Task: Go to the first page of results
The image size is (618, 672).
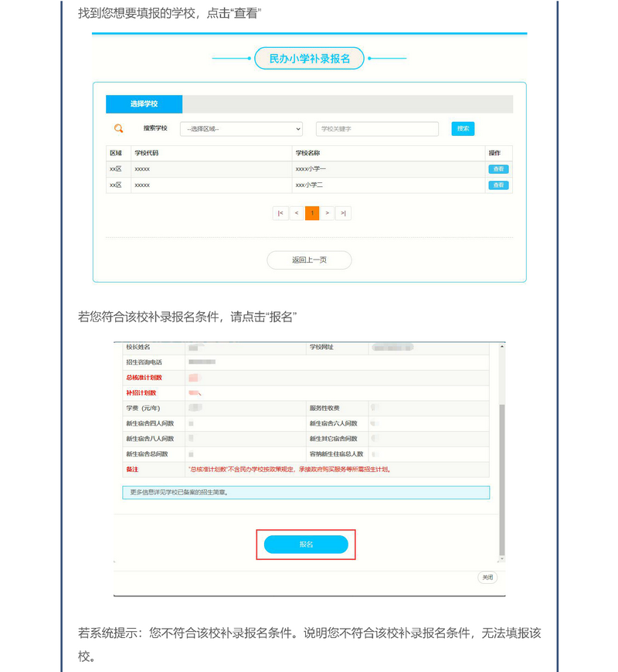Action: coord(280,213)
